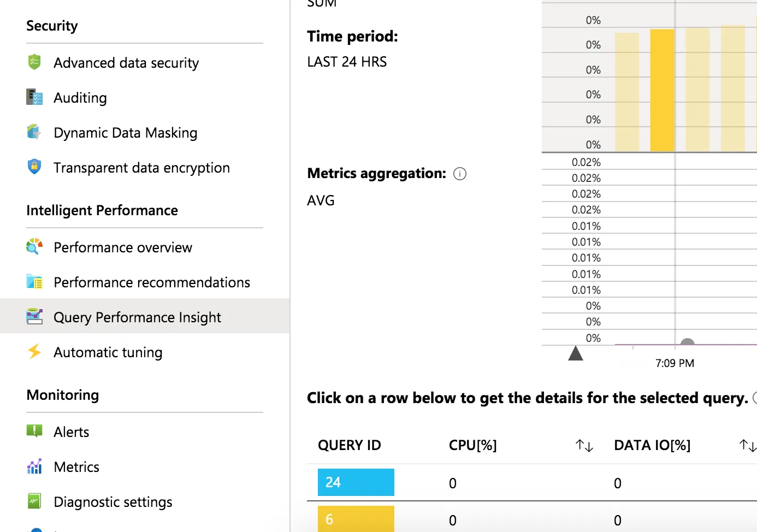The image size is (757, 532).
Task: Select query ID 6 yellow swatch
Action: (356, 519)
